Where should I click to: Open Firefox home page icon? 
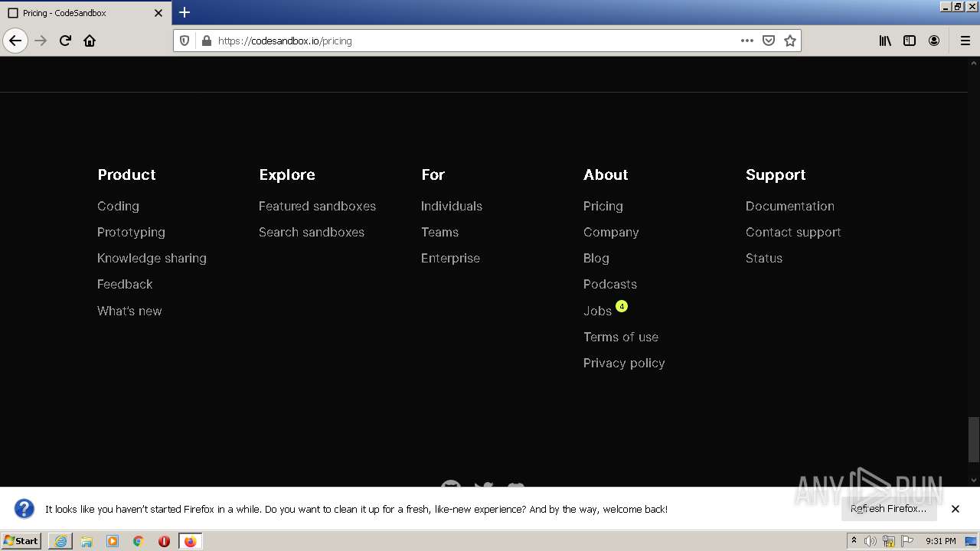[x=90, y=41]
